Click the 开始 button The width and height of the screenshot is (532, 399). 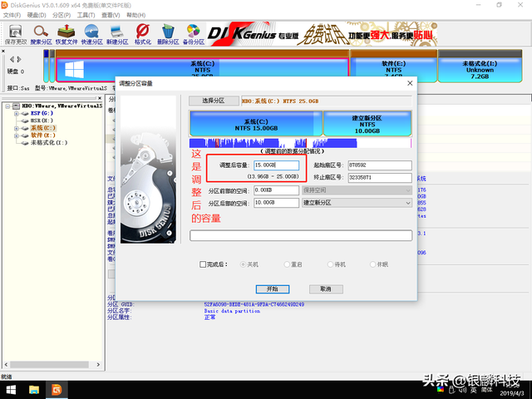273,289
